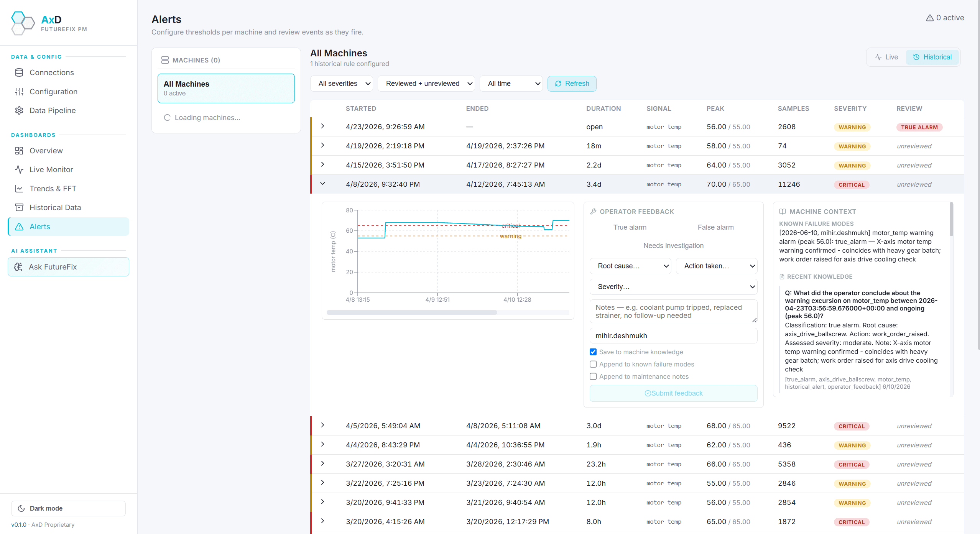Click the Loading machines spinner icon
This screenshot has width=980, height=534.
[x=167, y=118]
